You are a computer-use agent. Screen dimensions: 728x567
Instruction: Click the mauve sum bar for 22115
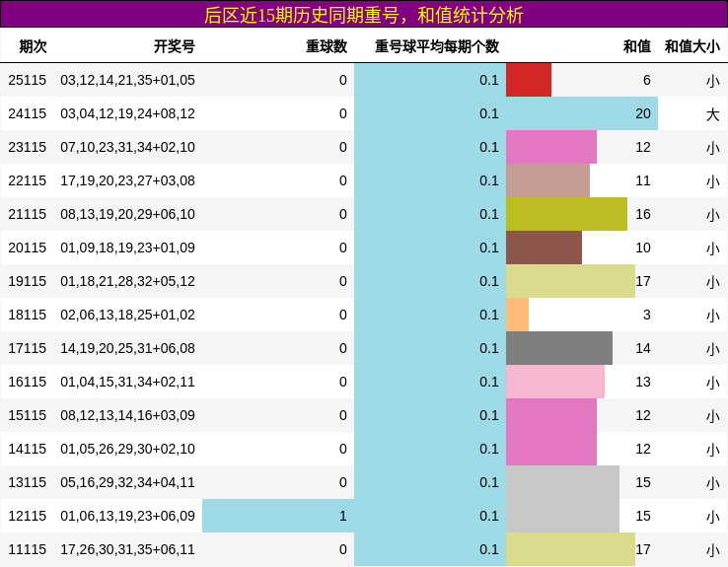(547, 180)
